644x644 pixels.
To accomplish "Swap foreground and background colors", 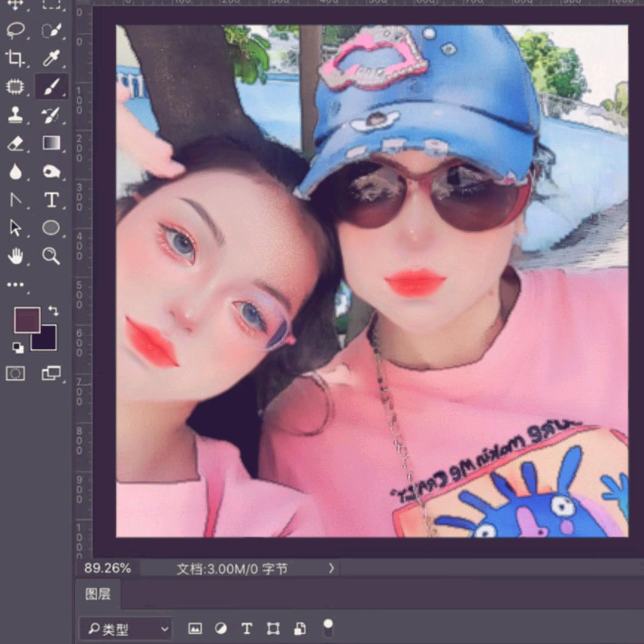I will click(54, 311).
